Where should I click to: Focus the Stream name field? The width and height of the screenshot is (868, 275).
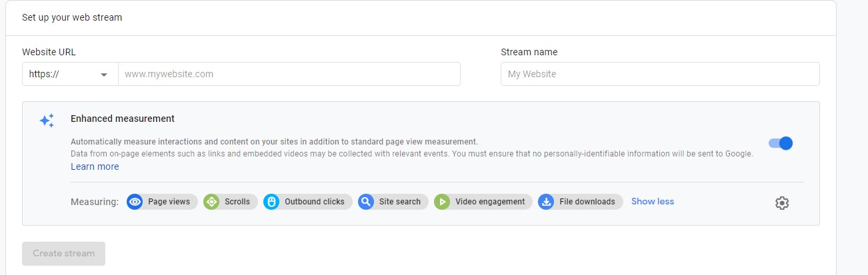(660, 74)
